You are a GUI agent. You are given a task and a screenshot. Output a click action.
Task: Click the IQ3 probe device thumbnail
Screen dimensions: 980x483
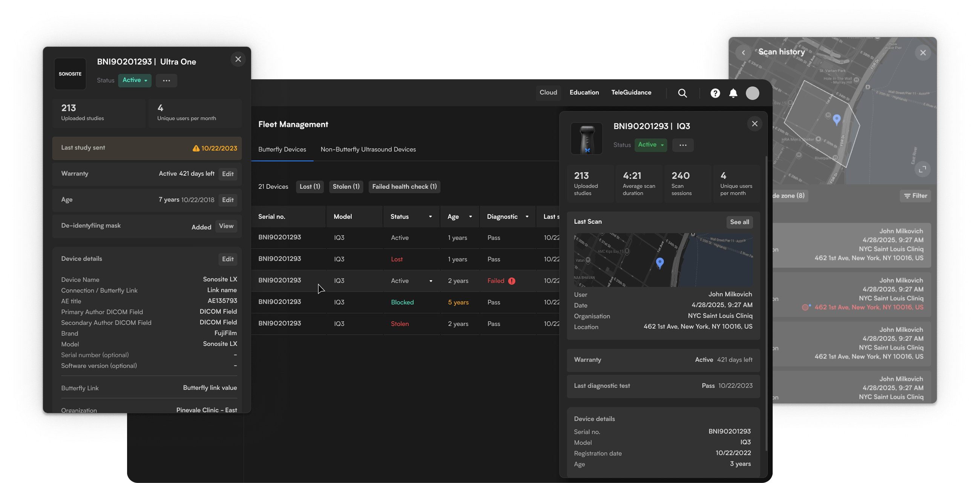pos(586,138)
